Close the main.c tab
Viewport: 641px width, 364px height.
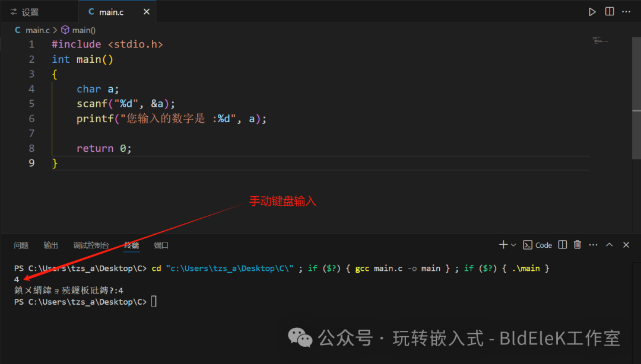pos(147,12)
